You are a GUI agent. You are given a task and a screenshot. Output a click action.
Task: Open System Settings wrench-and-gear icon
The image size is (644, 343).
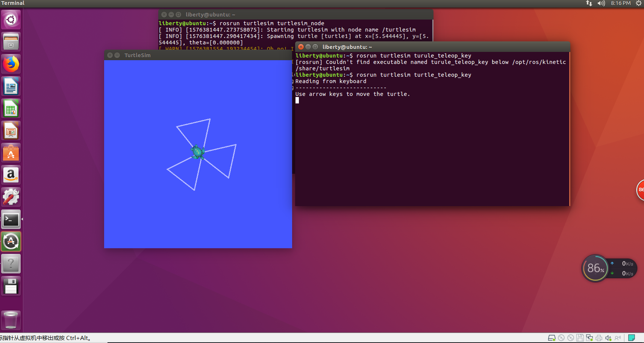tap(11, 197)
